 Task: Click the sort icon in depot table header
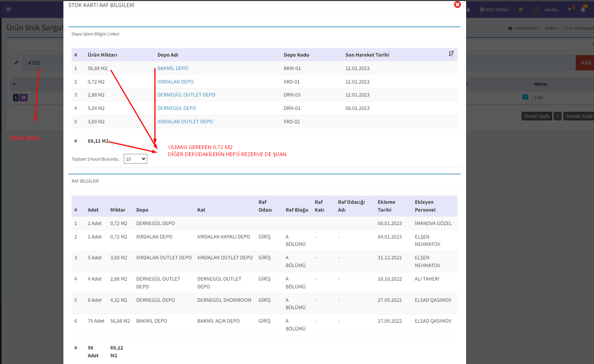click(451, 54)
